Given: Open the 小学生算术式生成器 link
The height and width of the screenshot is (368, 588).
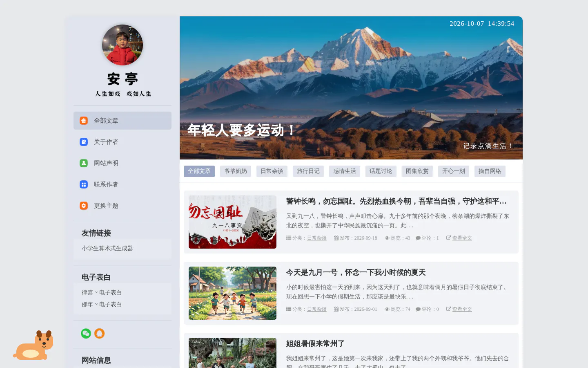Looking at the screenshot, I should click(107, 248).
